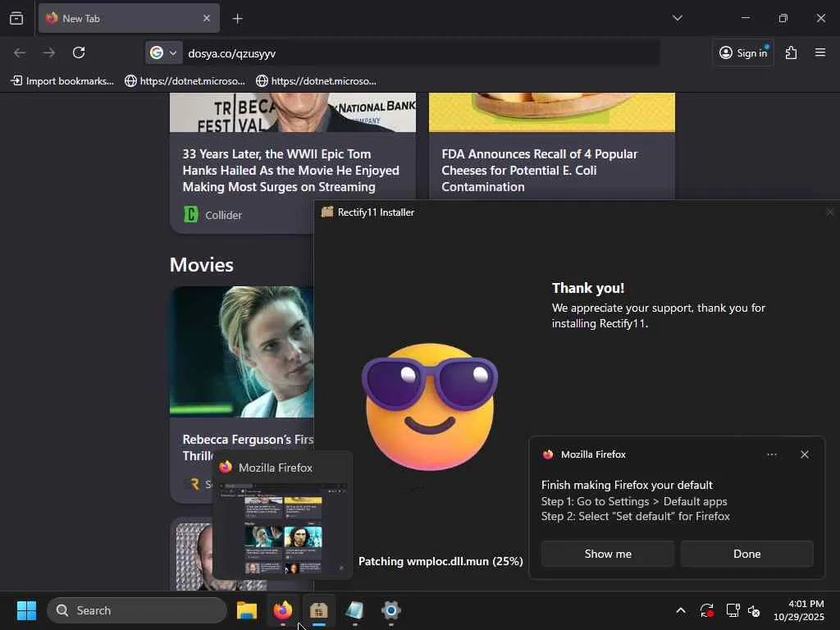Close the New Tab browser tab

click(x=207, y=18)
